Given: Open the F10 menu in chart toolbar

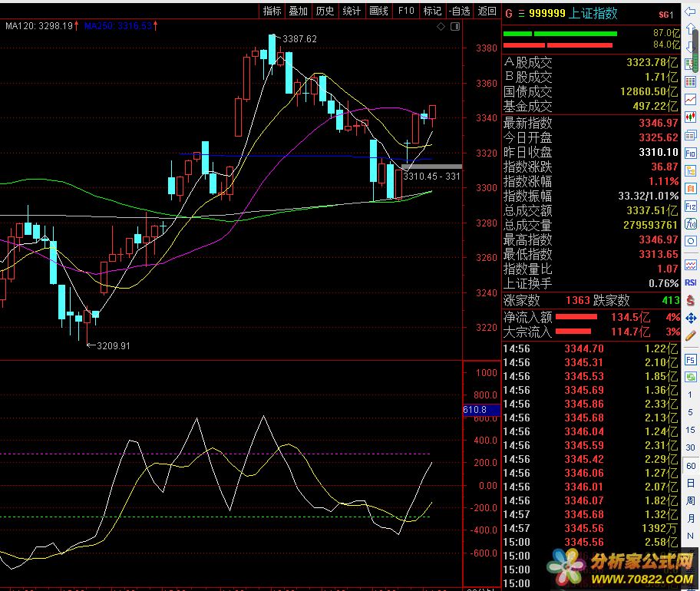Looking at the screenshot, I should [406, 12].
